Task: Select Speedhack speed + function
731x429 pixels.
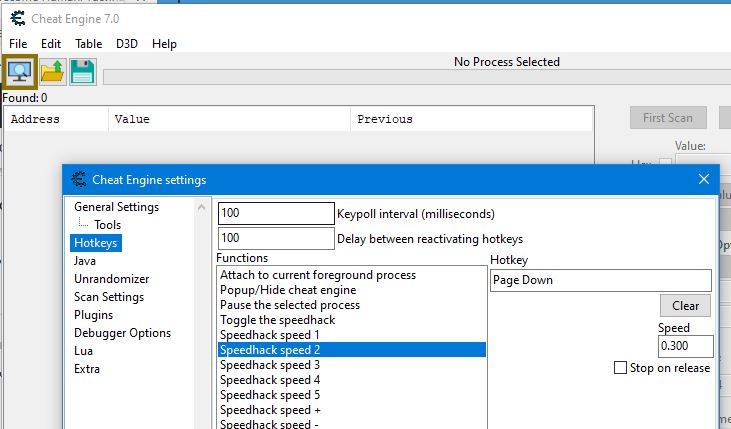Action: pos(352,410)
